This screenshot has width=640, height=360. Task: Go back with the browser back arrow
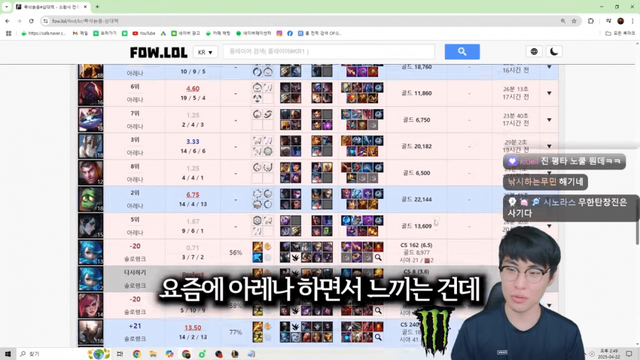8,21
